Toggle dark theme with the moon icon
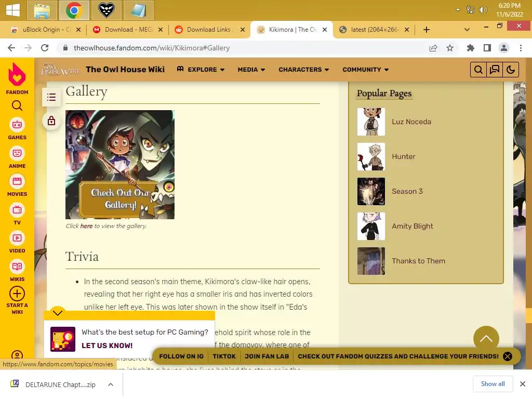532x399 pixels. pos(510,70)
